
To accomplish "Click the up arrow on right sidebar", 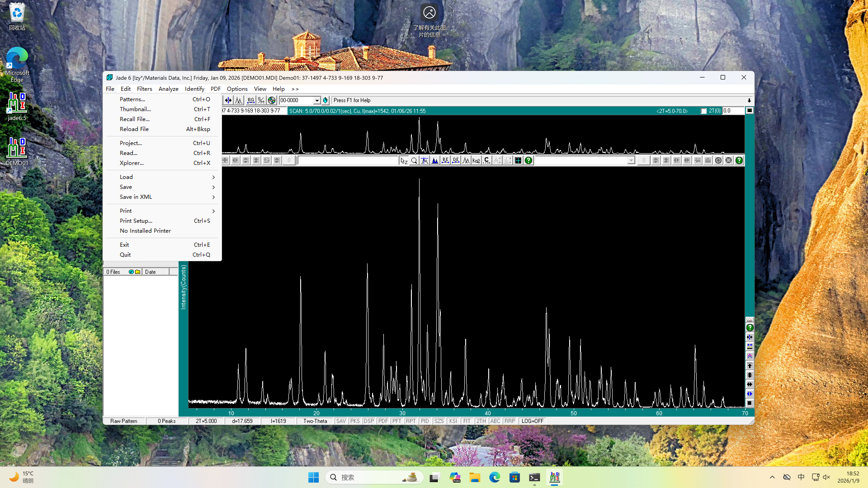I will (x=749, y=366).
